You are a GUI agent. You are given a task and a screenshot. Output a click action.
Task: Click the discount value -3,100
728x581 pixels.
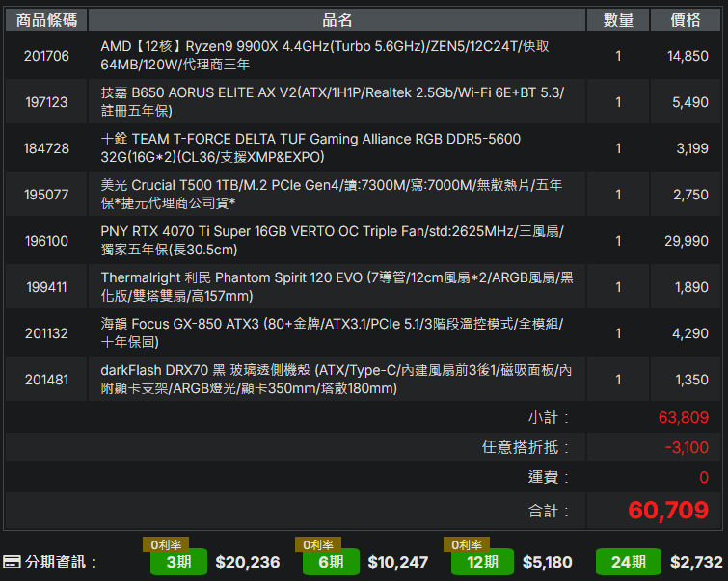click(687, 447)
